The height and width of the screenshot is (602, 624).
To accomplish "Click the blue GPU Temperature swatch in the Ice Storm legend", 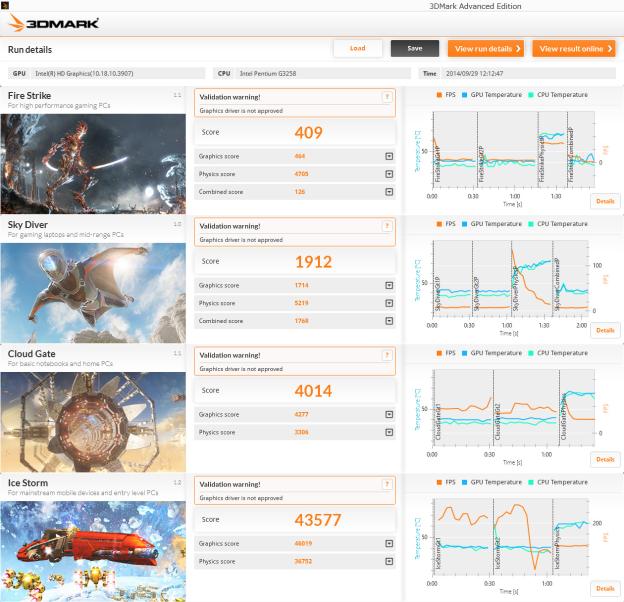I will click(x=464, y=482).
